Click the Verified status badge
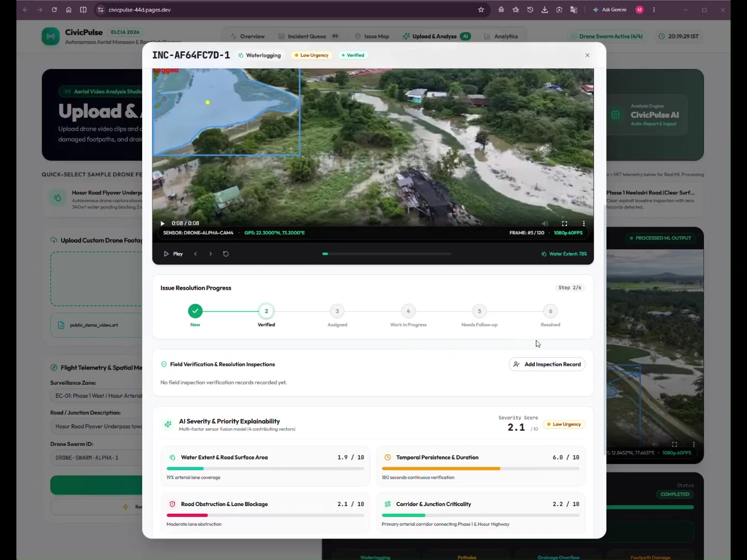Image resolution: width=747 pixels, height=560 pixels. coord(353,55)
